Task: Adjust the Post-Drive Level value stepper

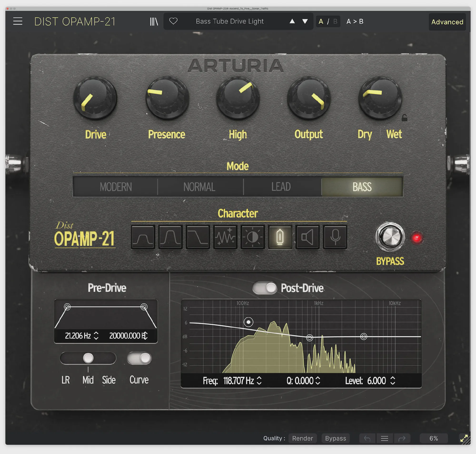Action: pyautogui.click(x=393, y=380)
